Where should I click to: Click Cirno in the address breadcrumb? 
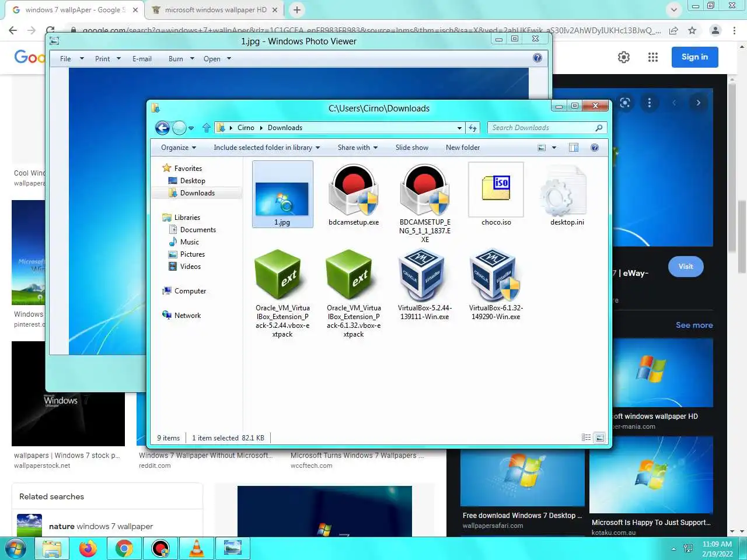246,128
